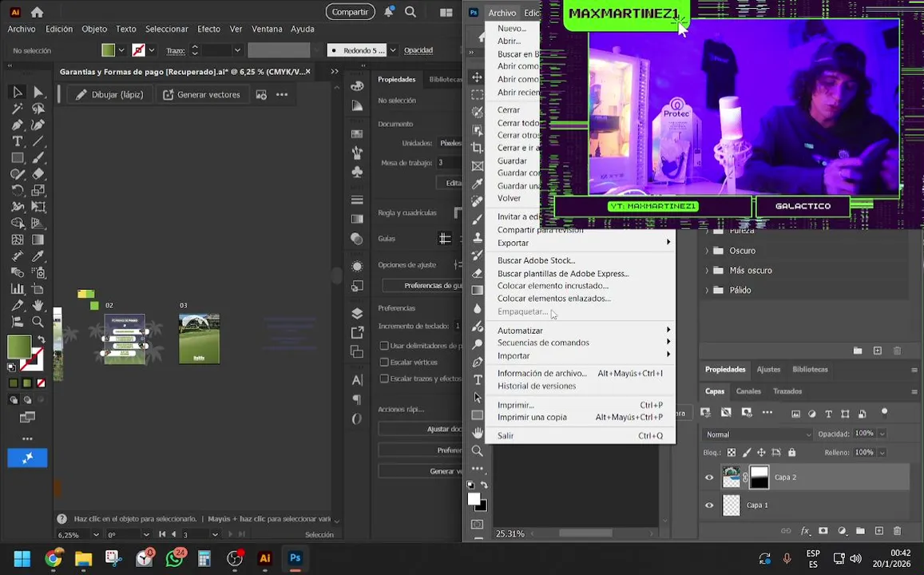
Task: Click Capa 2 layer mask thumbnail
Action: [759, 478]
